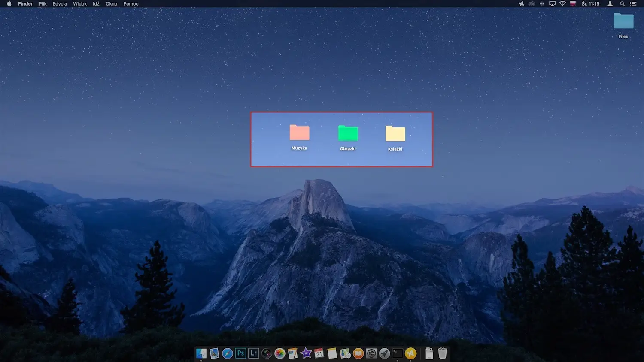Open the Plik menu
The image size is (644, 362).
click(x=43, y=3)
